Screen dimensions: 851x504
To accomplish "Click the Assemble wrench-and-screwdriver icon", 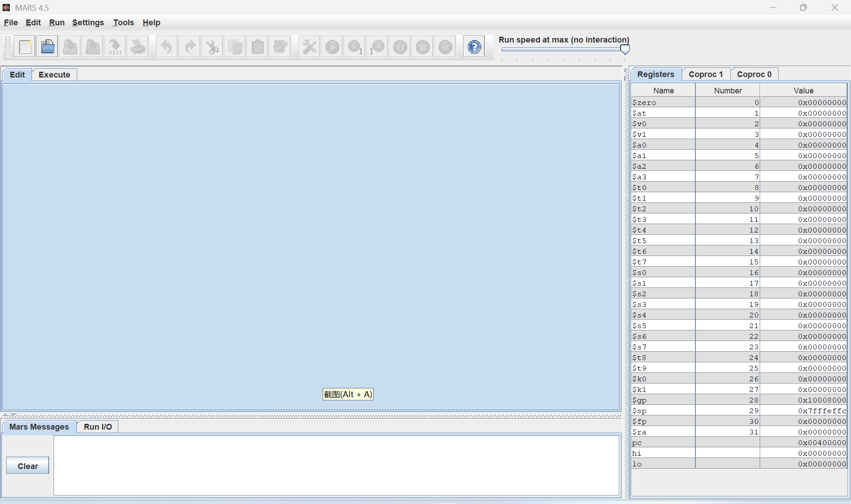I will (x=309, y=47).
